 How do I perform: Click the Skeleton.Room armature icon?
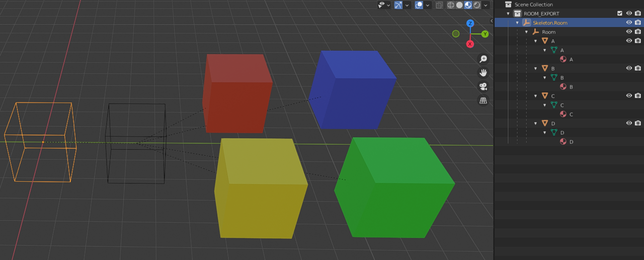pyautogui.click(x=526, y=23)
